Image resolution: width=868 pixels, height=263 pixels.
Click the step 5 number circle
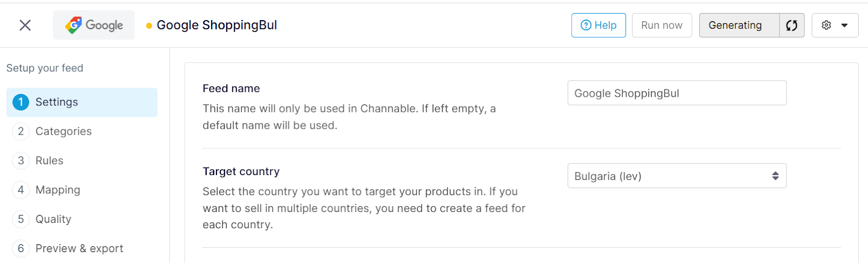21,220
